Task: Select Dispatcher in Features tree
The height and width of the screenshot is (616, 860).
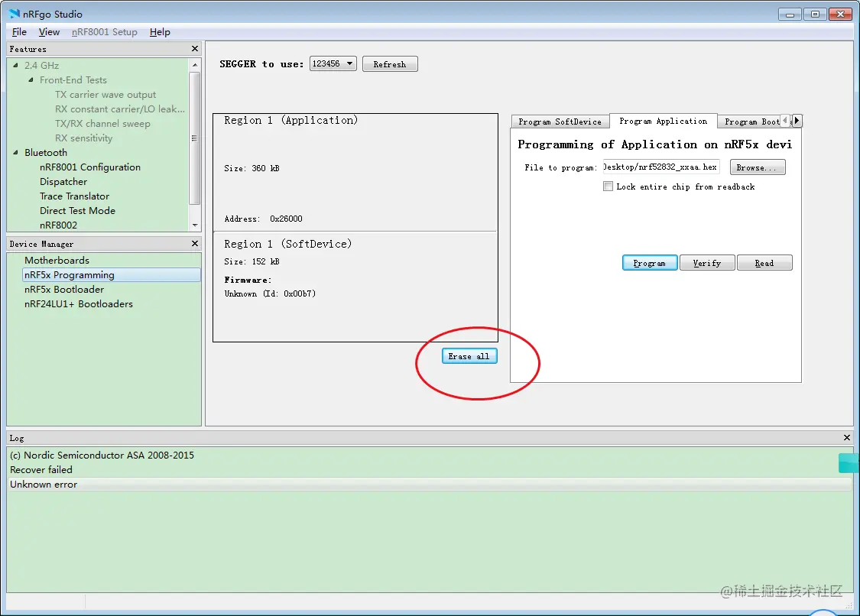Action: click(x=63, y=182)
